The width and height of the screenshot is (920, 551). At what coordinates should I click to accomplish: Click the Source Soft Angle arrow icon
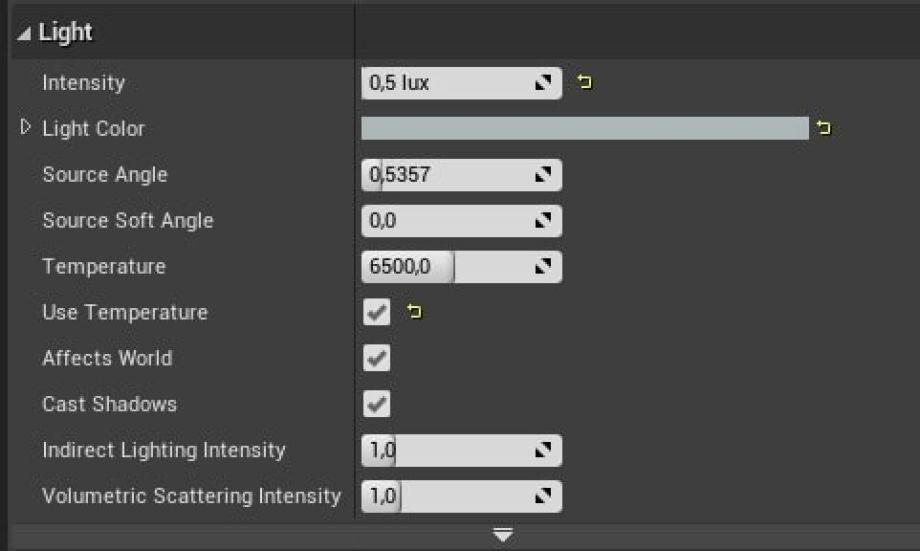pyautogui.click(x=544, y=221)
